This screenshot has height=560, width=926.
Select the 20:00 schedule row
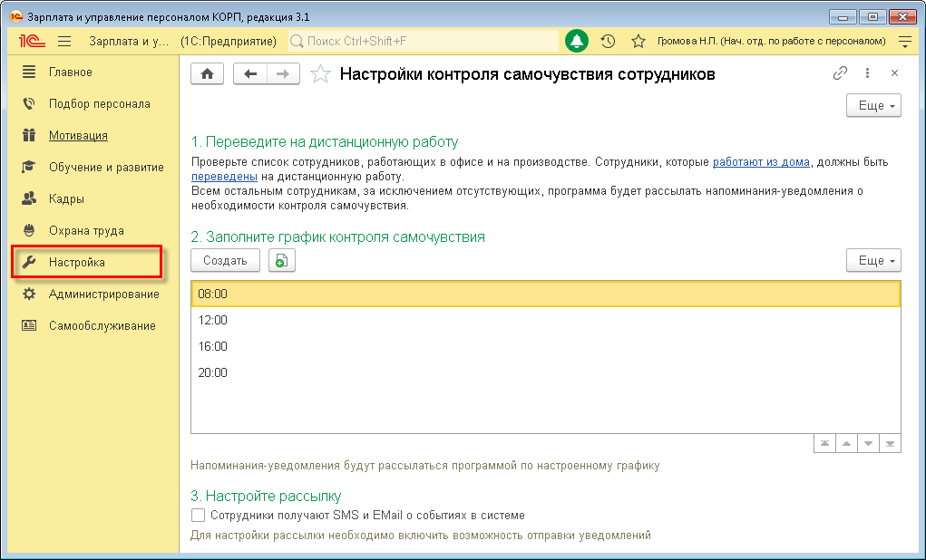click(x=546, y=372)
